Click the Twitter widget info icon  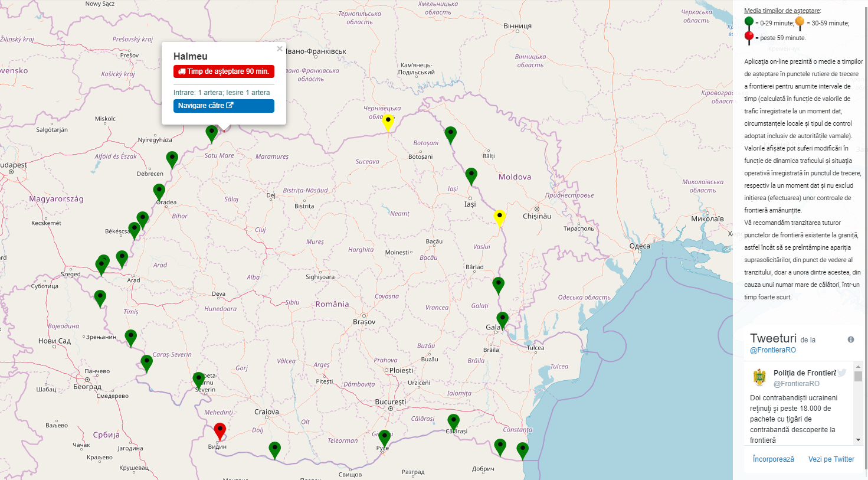click(x=851, y=339)
